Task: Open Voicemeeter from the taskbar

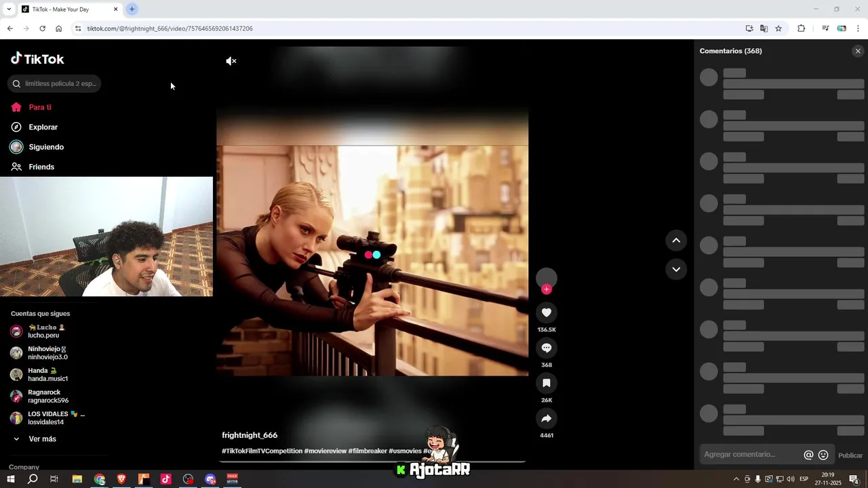Action: (233, 479)
